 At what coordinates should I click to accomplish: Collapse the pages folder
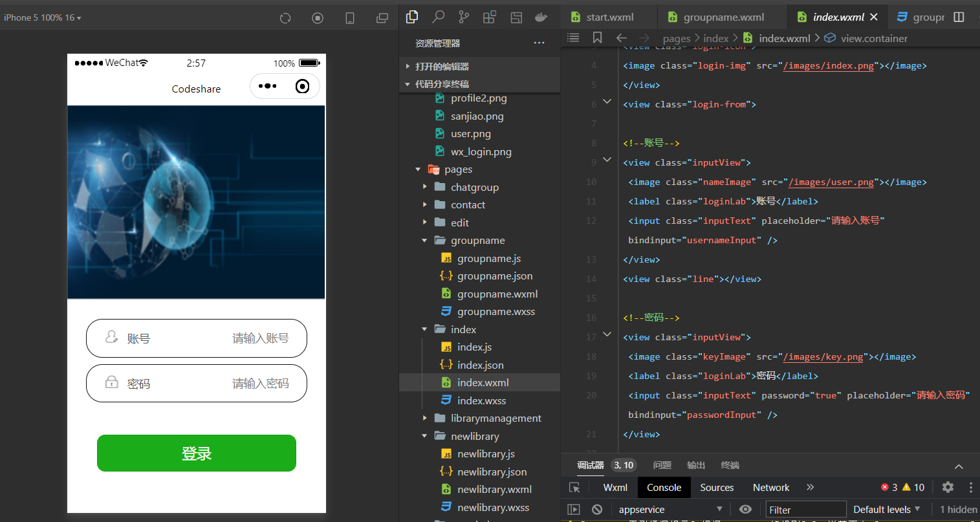[418, 169]
